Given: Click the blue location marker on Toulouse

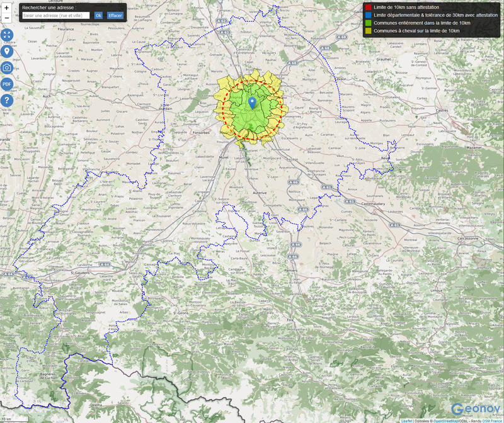Looking at the screenshot, I should [252, 103].
